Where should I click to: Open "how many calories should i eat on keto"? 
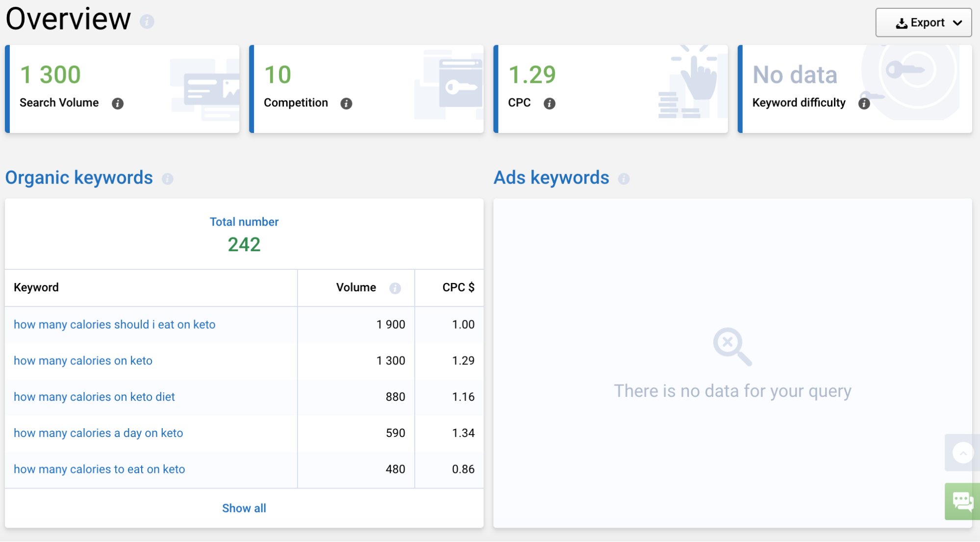tap(114, 324)
